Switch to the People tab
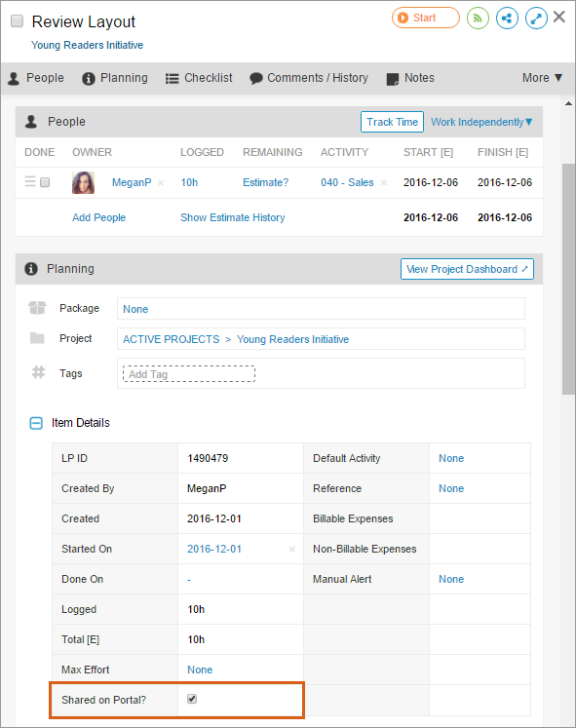Viewport: 576px width, 728px height. pos(36,78)
